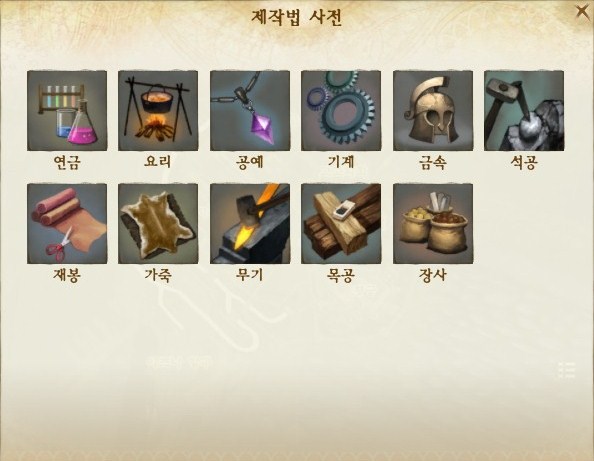
Task: Open the 연금 alchemy flasks icon
Action: (67, 111)
